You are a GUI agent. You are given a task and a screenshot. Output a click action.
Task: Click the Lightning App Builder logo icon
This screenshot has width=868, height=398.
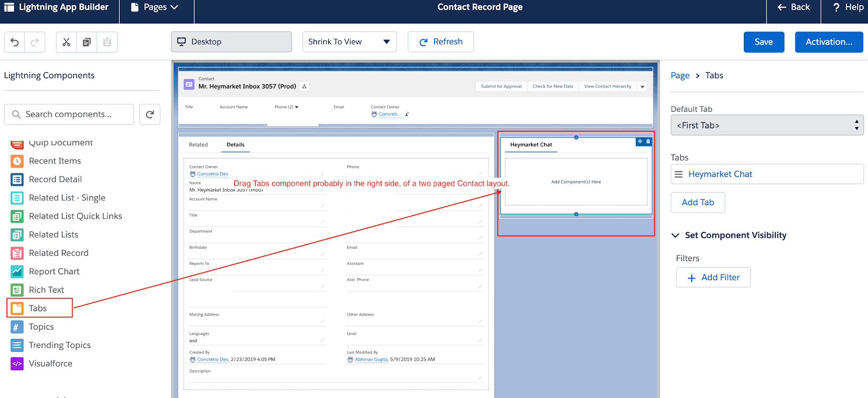[x=9, y=7]
